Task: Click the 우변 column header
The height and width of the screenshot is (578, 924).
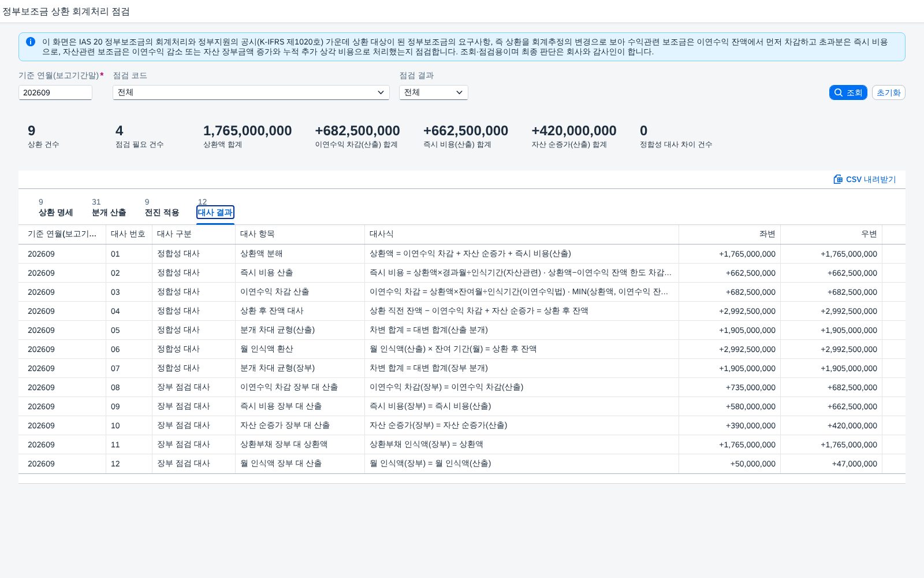Action: pos(831,234)
